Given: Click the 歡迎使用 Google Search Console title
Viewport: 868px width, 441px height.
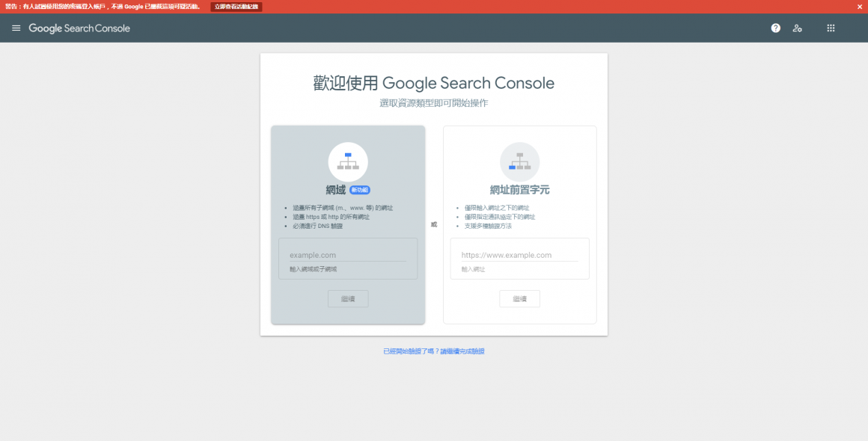Looking at the screenshot, I should click(x=434, y=83).
